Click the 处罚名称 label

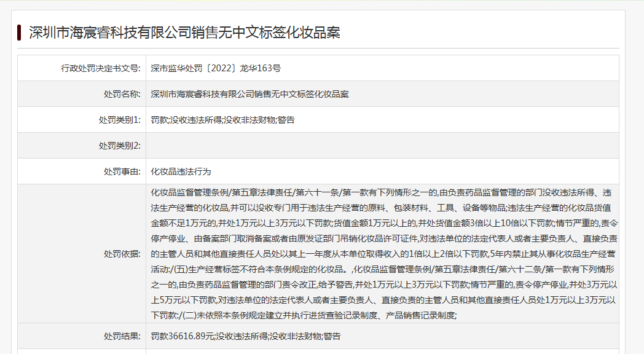[122, 94]
